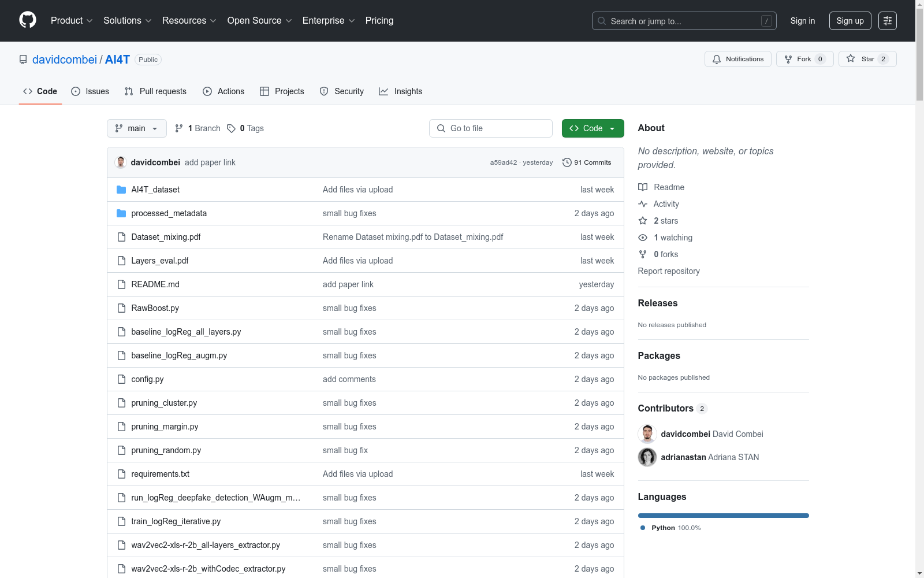924x578 pixels.
Task: Click davidcombei avatar in the commit row
Action: (x=121, y=162)
